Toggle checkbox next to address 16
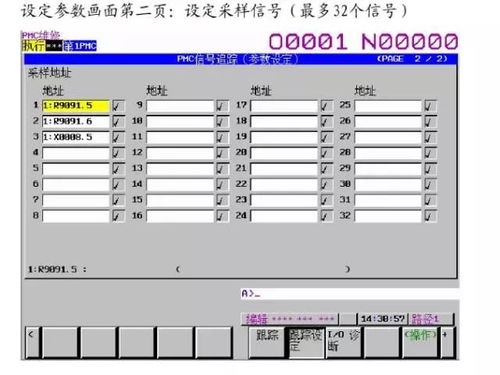 222,216
